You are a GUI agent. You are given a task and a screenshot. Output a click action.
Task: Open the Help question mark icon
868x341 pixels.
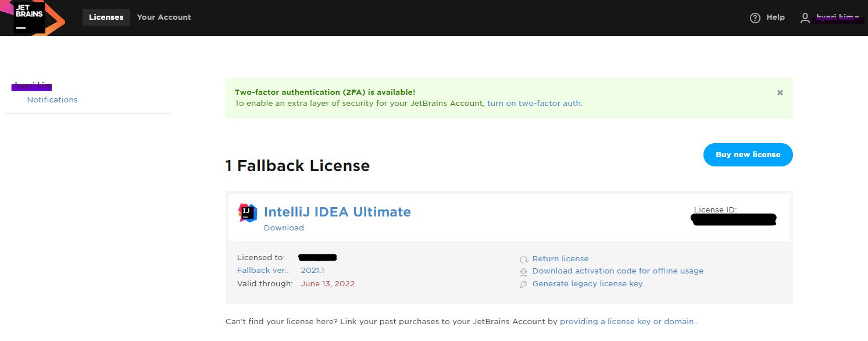[755, 18]
